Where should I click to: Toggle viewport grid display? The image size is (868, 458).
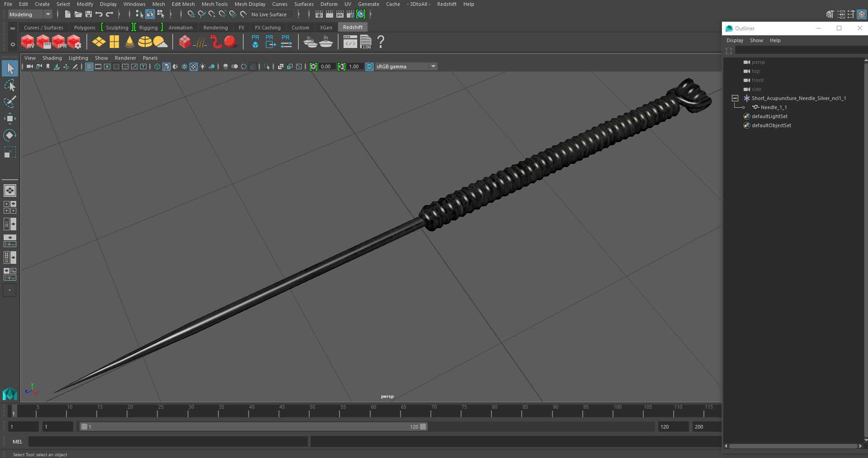[x=89, y=67]
